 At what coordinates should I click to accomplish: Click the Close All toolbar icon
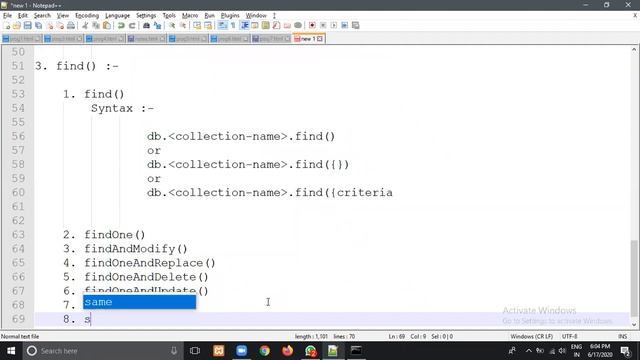(60, 25)
